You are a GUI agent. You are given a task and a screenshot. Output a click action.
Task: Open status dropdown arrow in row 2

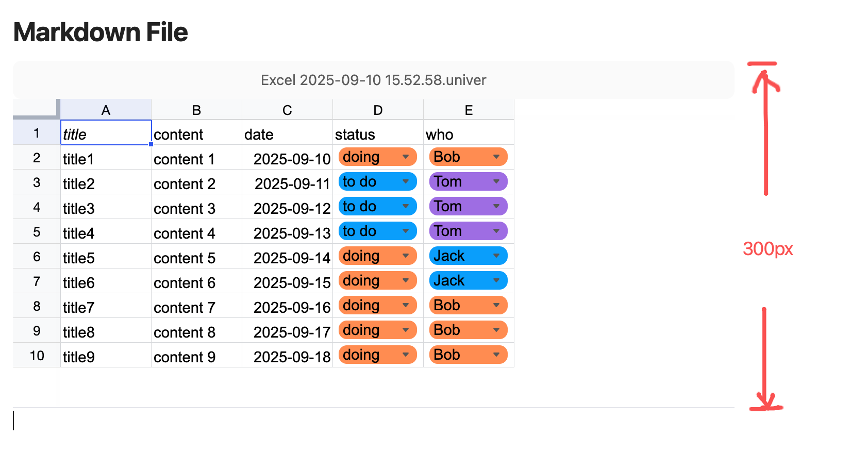pyautogui.click(x=406, y=157)
